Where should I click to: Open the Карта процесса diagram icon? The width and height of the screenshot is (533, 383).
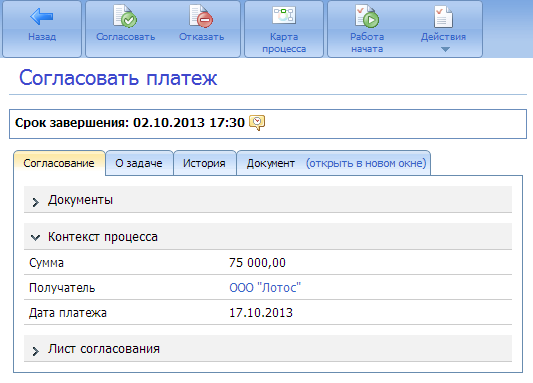point(284,15)
